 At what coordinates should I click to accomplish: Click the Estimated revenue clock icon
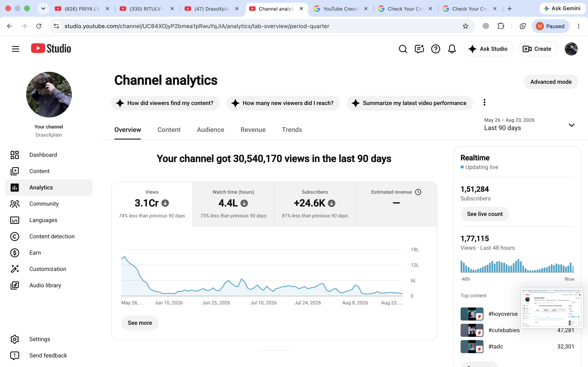[x=418, y=192]
